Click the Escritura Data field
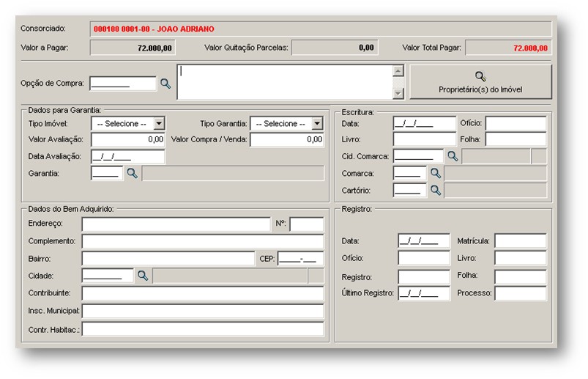This screenshot has height=379, width=588. click(425, 123)
